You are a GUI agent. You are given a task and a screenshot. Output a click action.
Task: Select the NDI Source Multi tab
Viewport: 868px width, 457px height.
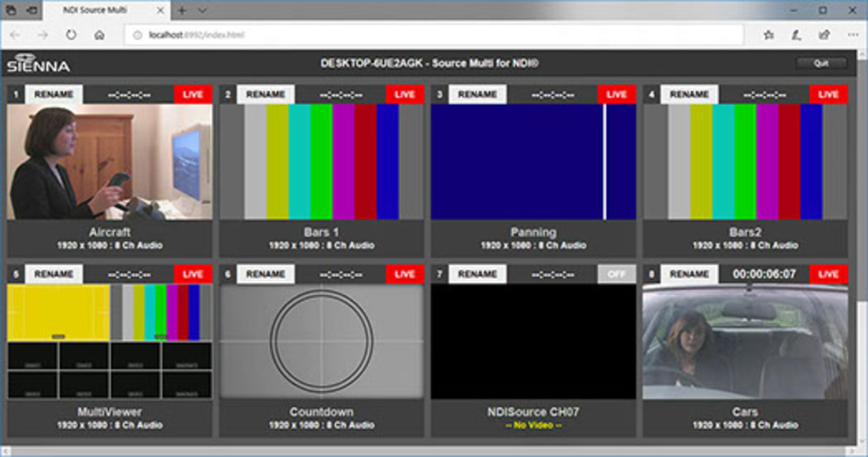(104, 10)
